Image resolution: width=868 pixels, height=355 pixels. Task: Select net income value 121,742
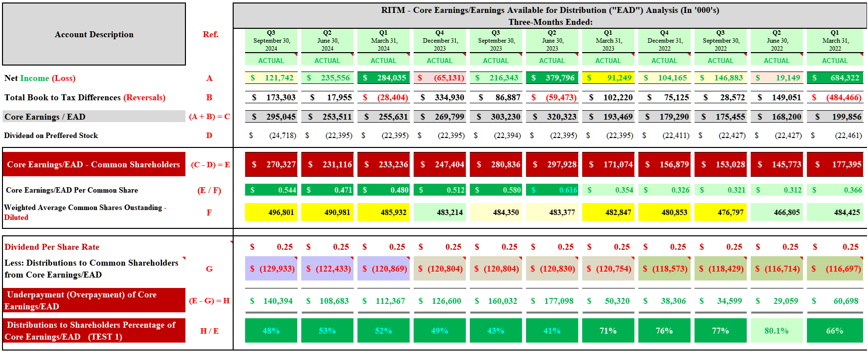point(271,78)
